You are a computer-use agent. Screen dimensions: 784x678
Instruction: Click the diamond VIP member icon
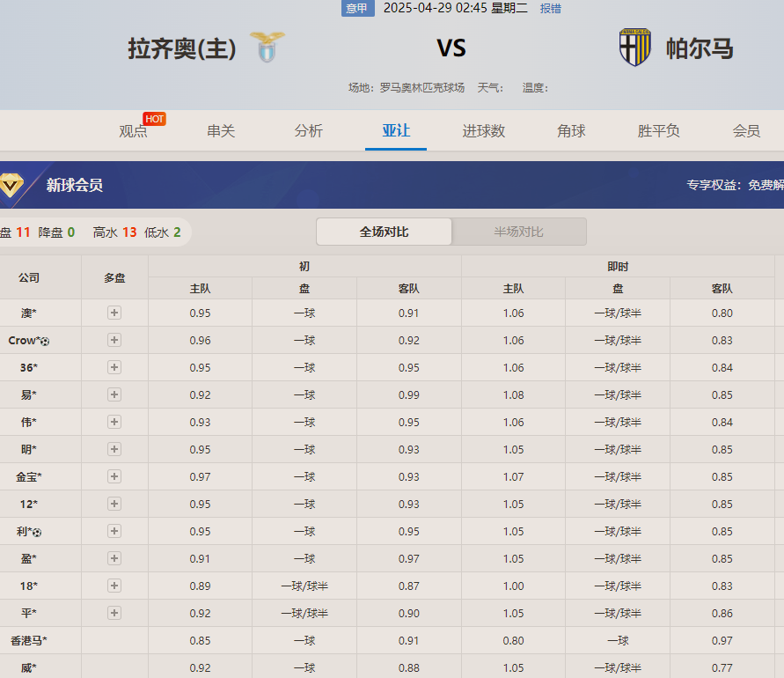[13, 185]
